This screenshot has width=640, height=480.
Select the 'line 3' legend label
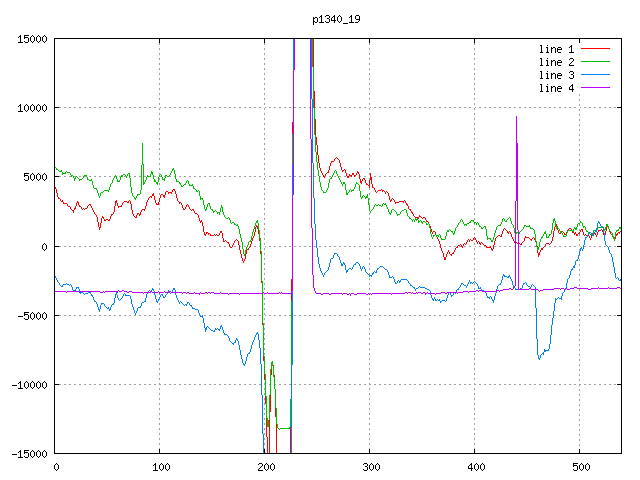(x=556, y=75)
